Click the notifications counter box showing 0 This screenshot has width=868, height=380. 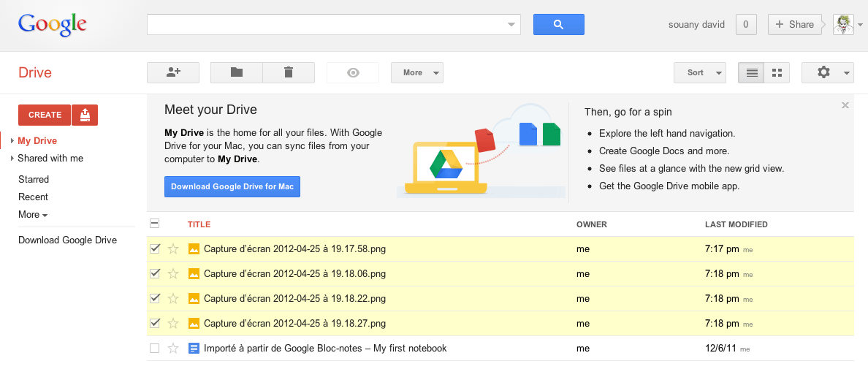[x=746, y=24]
